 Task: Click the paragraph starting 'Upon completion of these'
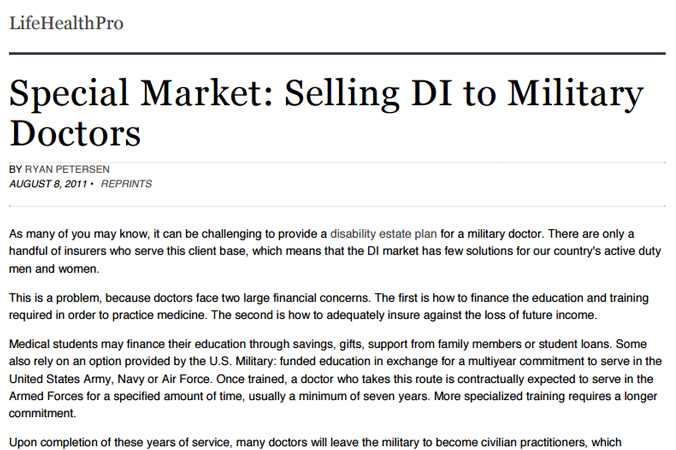[x=315, y=443]
